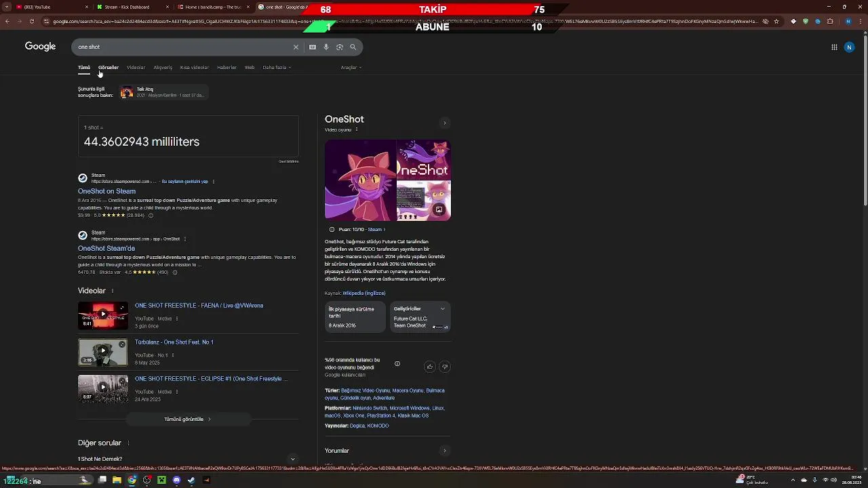
Task: Open the OneShot knowledge panel arrow
Action: coord(445,123)
